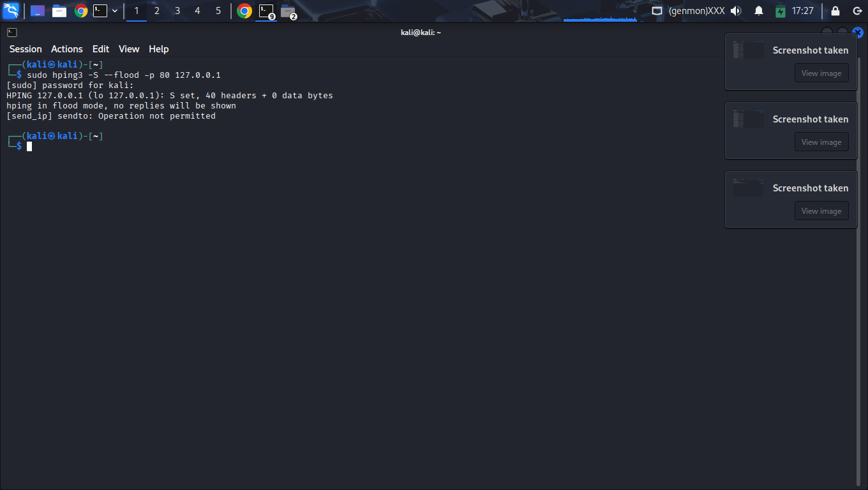Open the terminal emulator launcher icon
Viewport: 868px width, 490px height.
100,11
